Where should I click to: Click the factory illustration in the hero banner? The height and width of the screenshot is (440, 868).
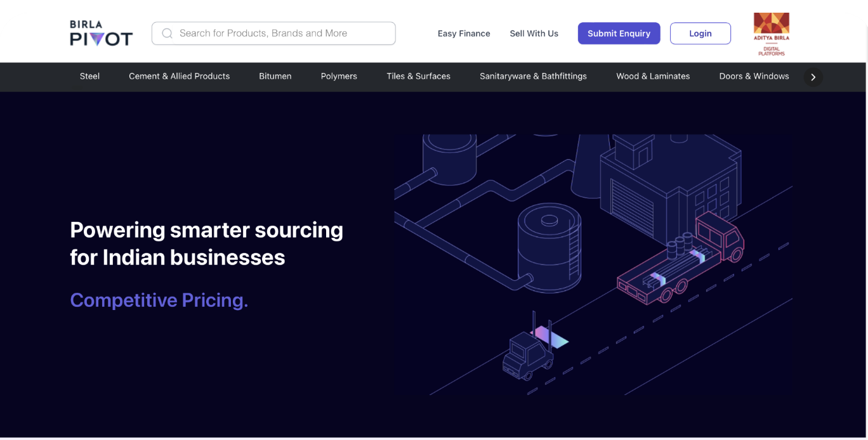593,265
